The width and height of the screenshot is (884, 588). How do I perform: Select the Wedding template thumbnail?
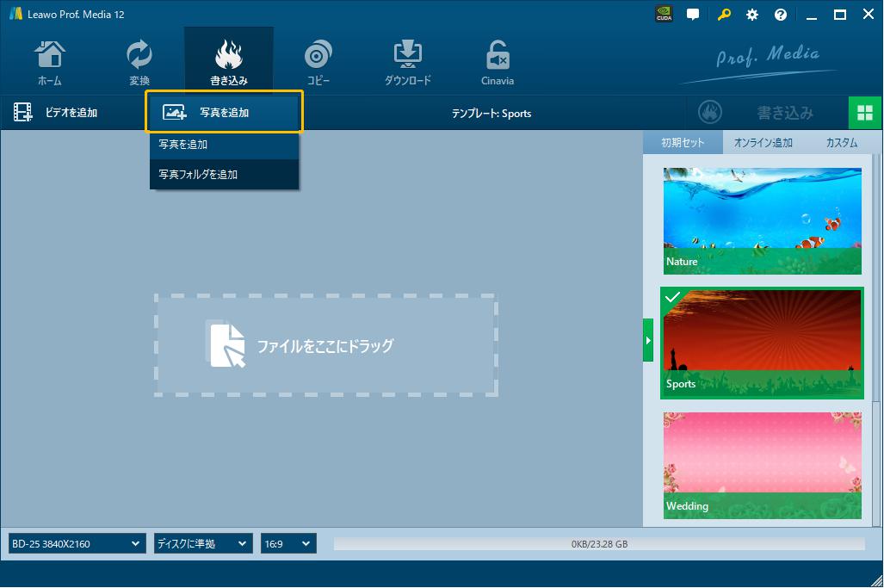762,465
